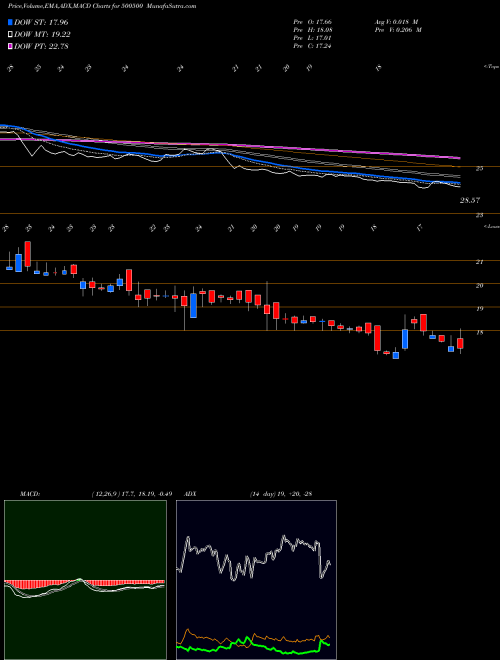500x660 pixels.
Task: Click the 'Pre V: 0.206 M' volume text
Action: point(398,30)
